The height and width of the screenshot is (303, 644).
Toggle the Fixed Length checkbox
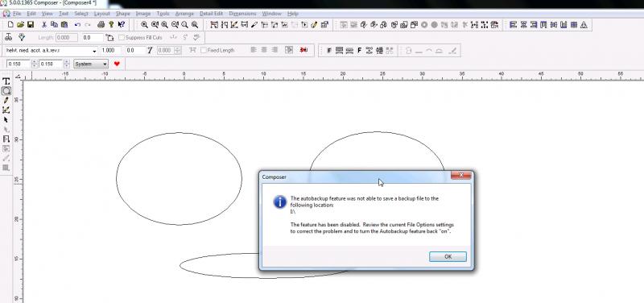(204, 50)
